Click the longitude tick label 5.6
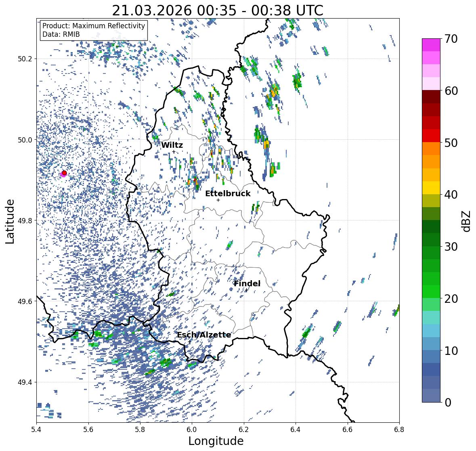 tap(88, 430)
